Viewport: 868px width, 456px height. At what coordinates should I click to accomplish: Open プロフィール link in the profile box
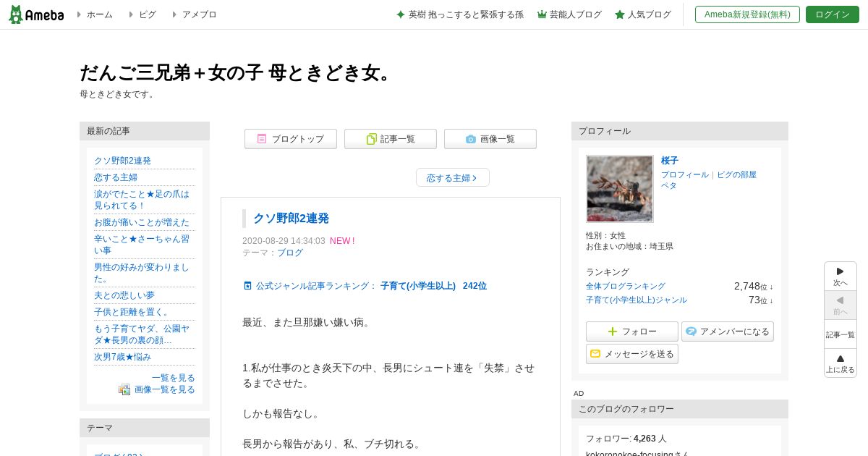(x=685, y=175)
